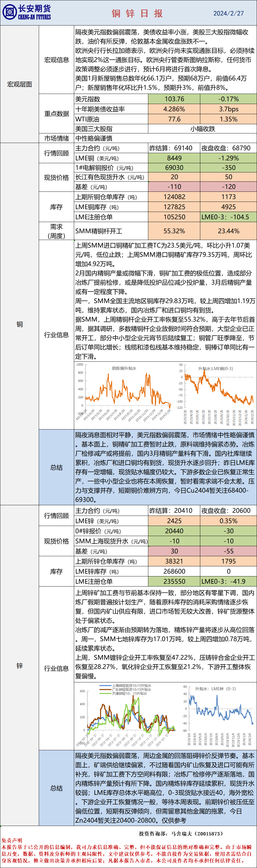Click the 小幅收跌 cell

click(x=202, y=129)
